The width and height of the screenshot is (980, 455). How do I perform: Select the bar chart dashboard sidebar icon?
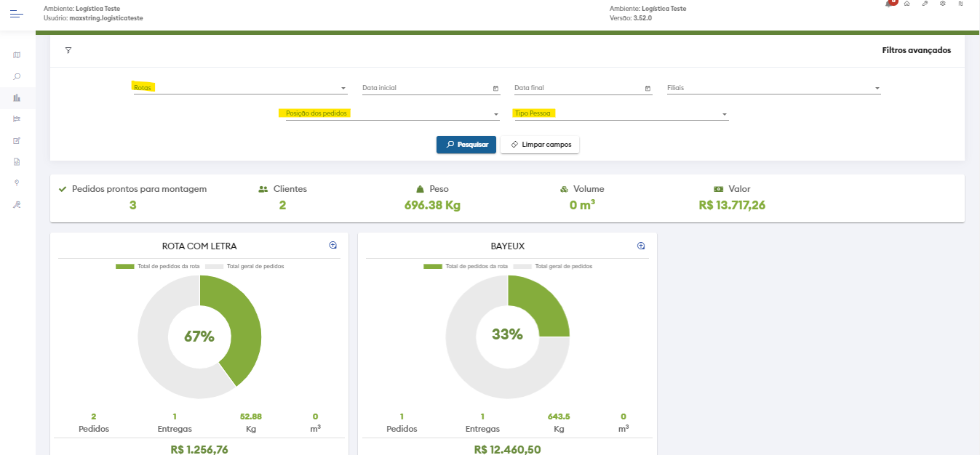[17, 97]
